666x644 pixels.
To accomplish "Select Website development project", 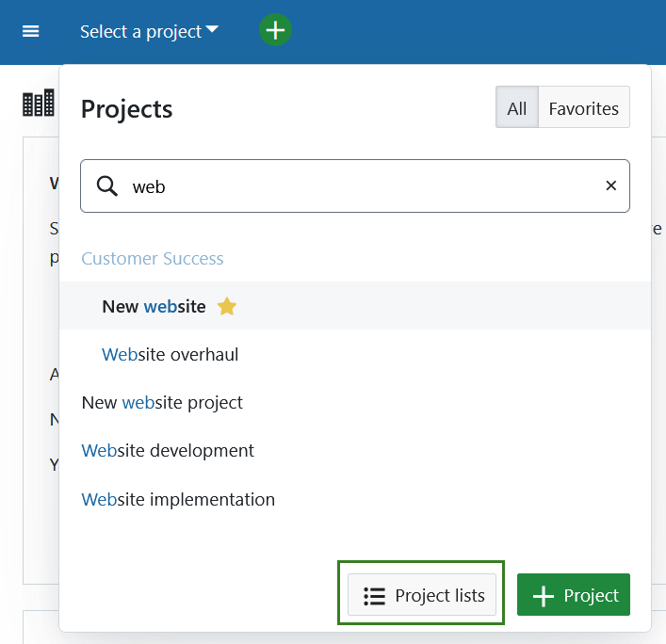I will coord(168,450).
